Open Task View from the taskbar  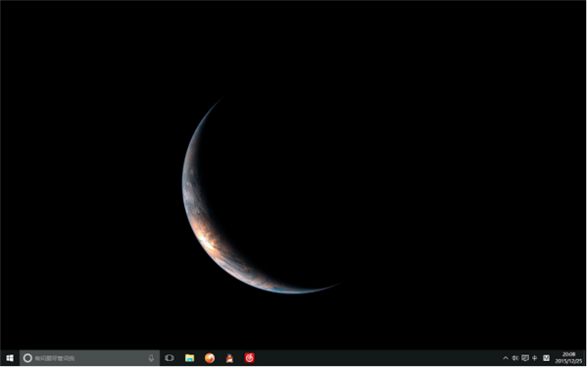point(170,358)
